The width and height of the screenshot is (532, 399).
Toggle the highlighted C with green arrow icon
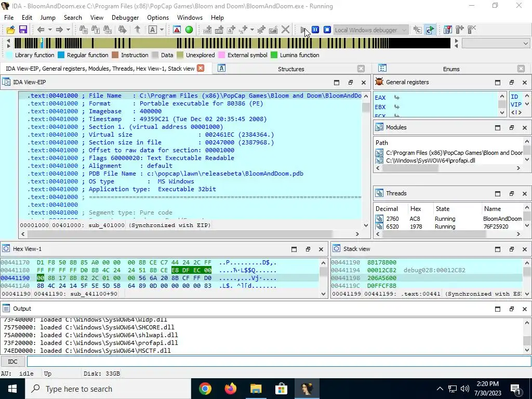pyautogui.click(x=430, y=30)
